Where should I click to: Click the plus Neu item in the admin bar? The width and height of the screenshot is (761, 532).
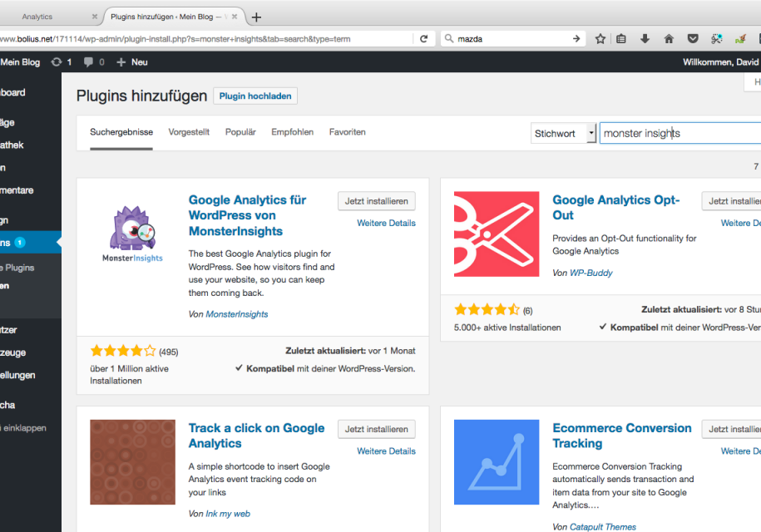(x=132, y=62)
